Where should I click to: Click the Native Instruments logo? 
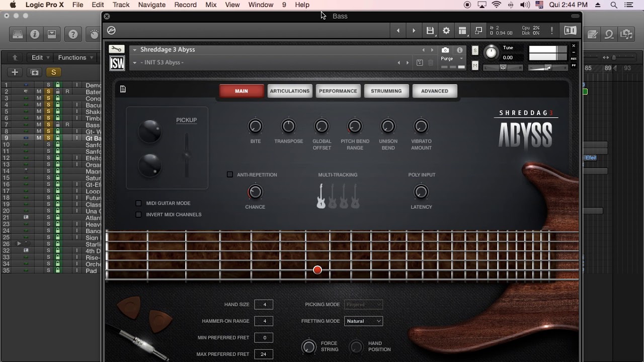click(570, 31)
